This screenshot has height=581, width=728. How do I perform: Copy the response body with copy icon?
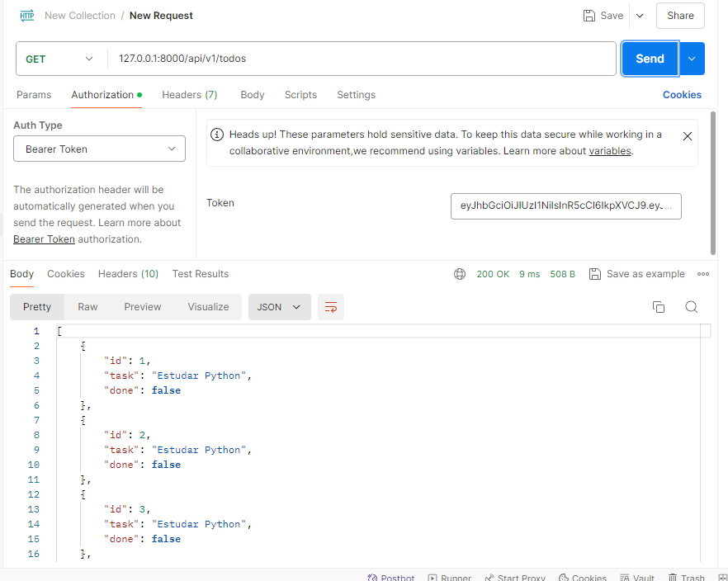659,307
